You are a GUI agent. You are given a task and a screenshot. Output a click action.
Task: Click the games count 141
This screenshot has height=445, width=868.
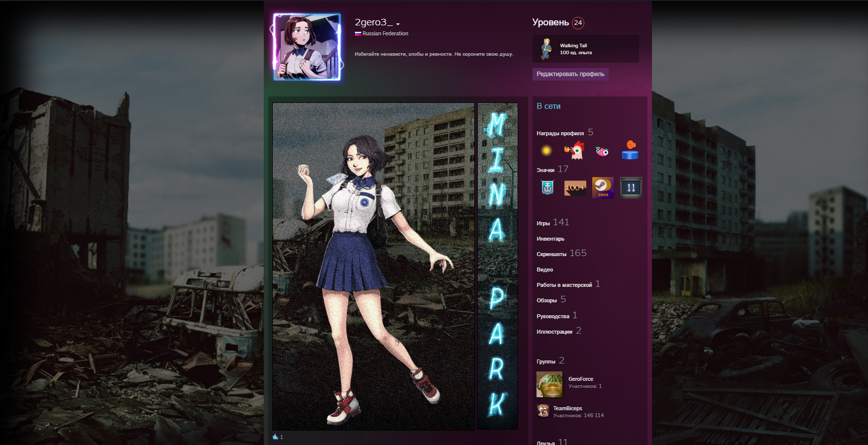[x=561, y=222]
